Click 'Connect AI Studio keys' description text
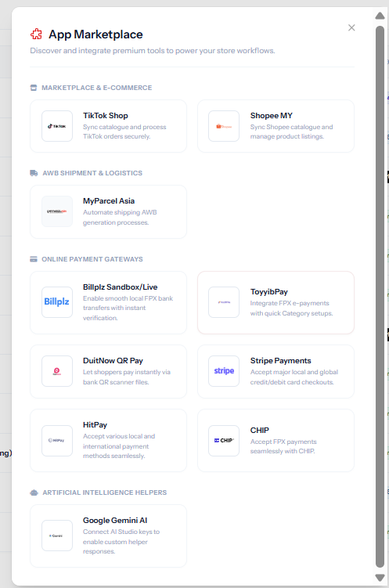The image size is (389, 588). [x=121, y=542]
